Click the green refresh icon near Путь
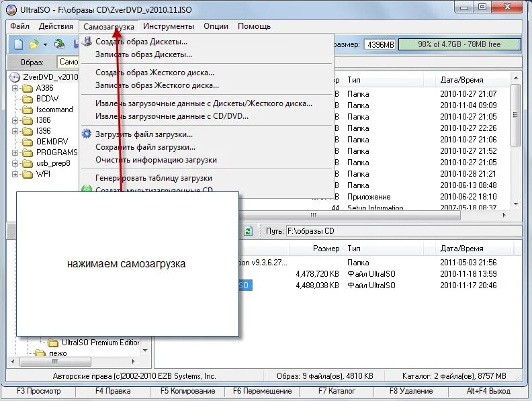Viewport: 532px width, 401px height. click(x=248, y=230)
